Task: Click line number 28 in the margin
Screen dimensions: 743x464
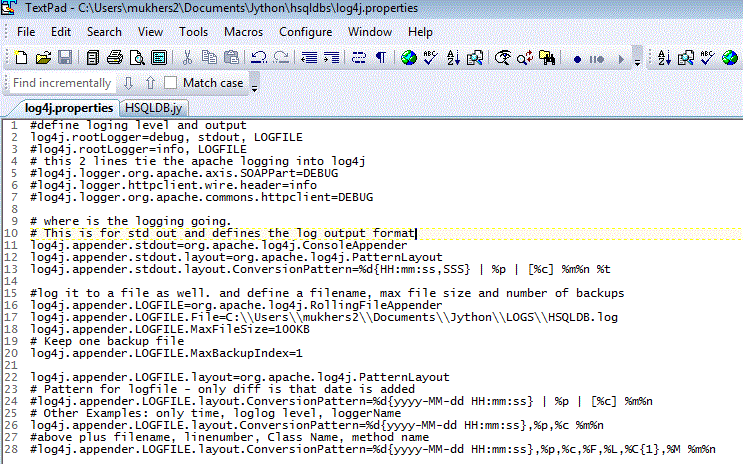Action: click(11, 449)
